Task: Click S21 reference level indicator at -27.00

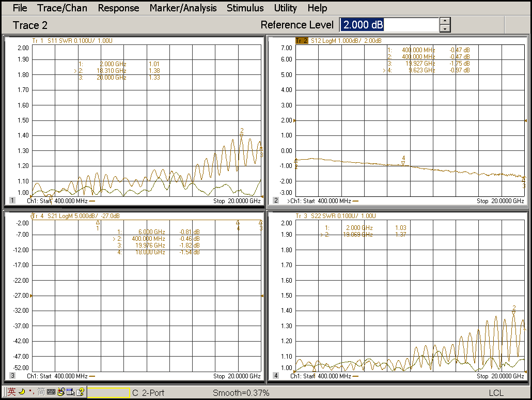Action: click(x=31, y=296)
